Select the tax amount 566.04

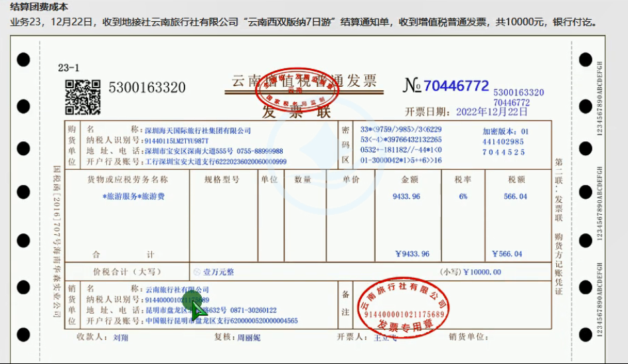point(515,196)
